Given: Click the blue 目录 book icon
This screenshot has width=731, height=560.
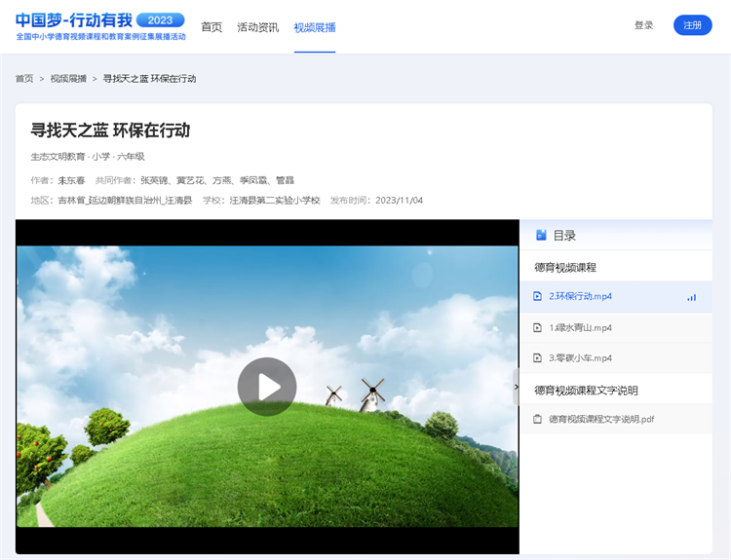Looking at the screenshot, I should coord(541,235).
